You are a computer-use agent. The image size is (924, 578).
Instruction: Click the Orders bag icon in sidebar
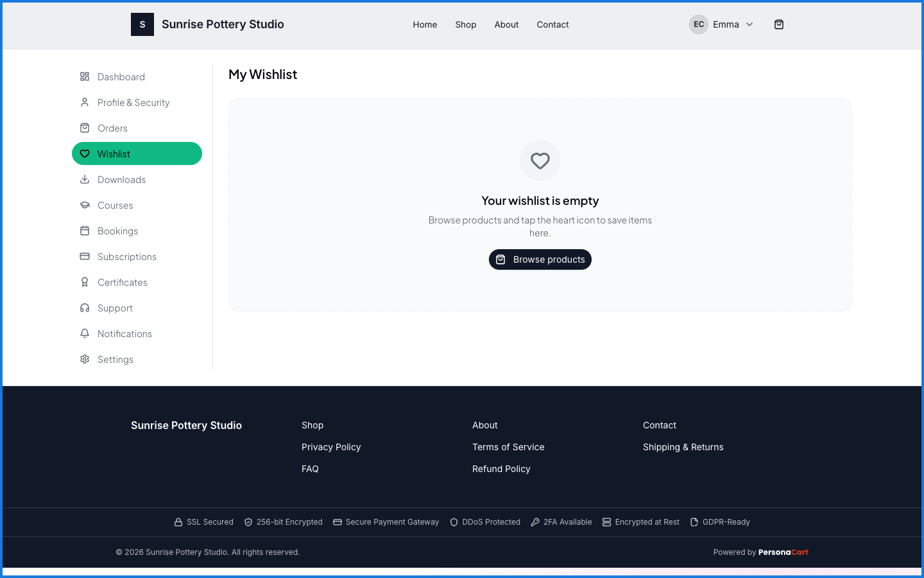click(85, 128)
